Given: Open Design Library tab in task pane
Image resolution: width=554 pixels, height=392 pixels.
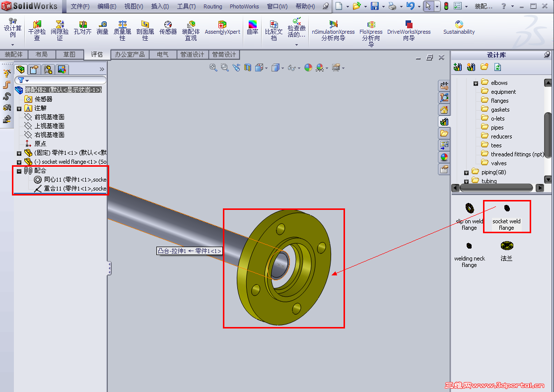Looking at the screenshot, I should (x=444, y=122).
